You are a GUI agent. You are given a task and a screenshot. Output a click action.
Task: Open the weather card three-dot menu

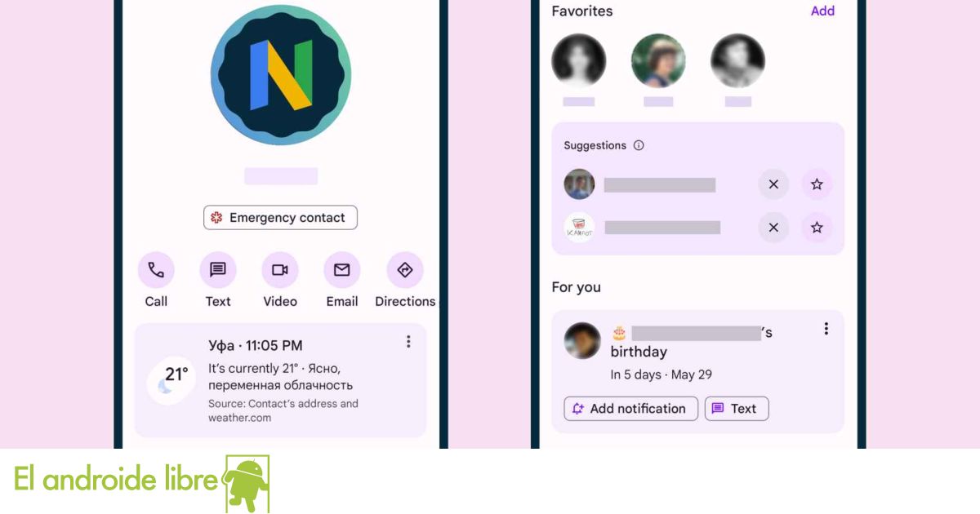pos(408,342)
